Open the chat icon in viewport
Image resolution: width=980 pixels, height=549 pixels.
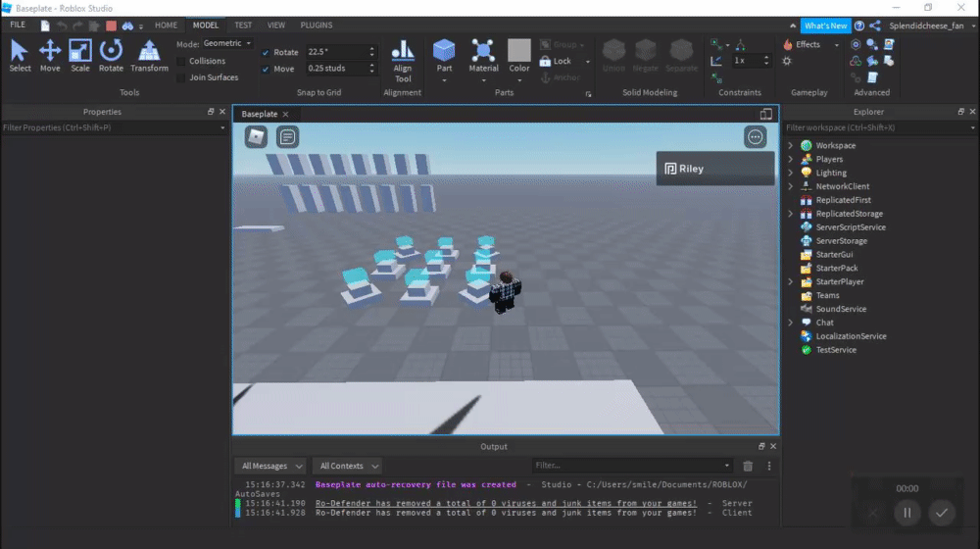287,137
